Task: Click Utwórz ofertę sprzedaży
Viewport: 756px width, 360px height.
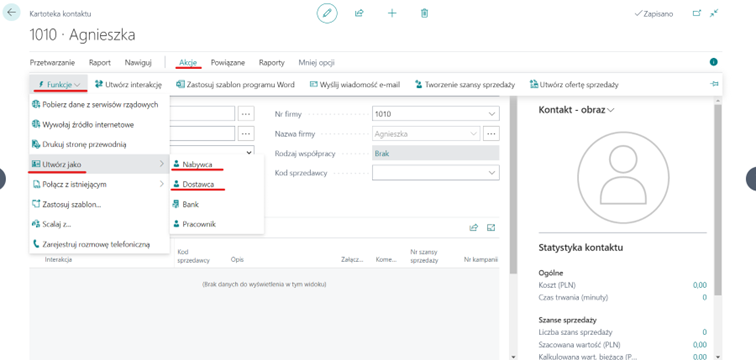Action: coord(574,84)
